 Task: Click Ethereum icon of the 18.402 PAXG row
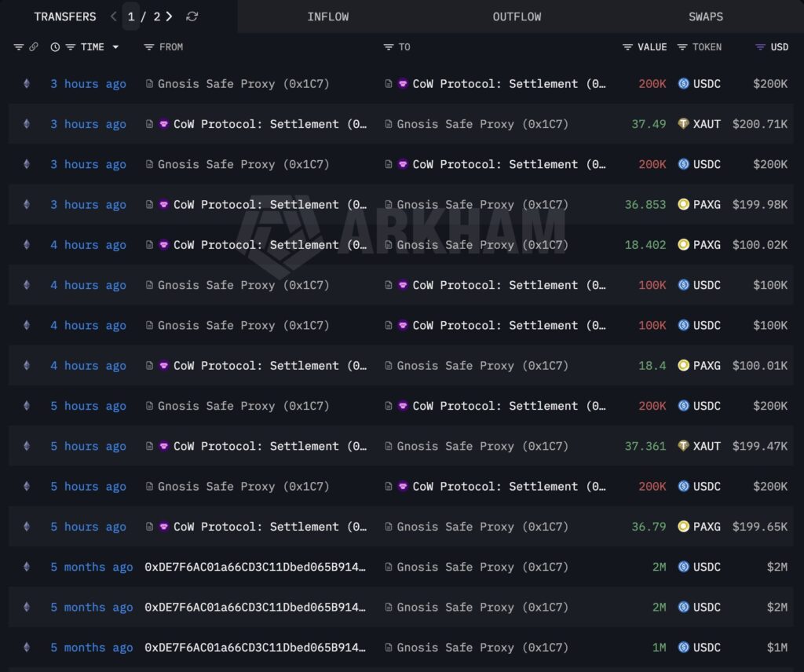(27, 245)
